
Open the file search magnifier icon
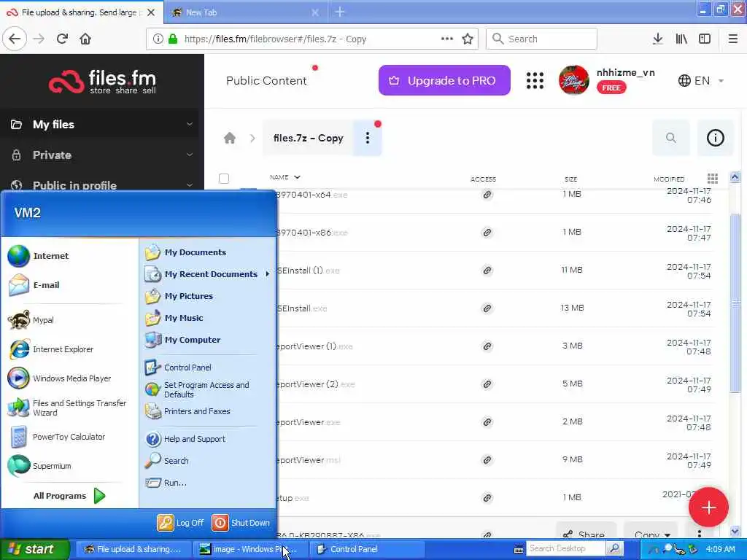click(671, 138)
